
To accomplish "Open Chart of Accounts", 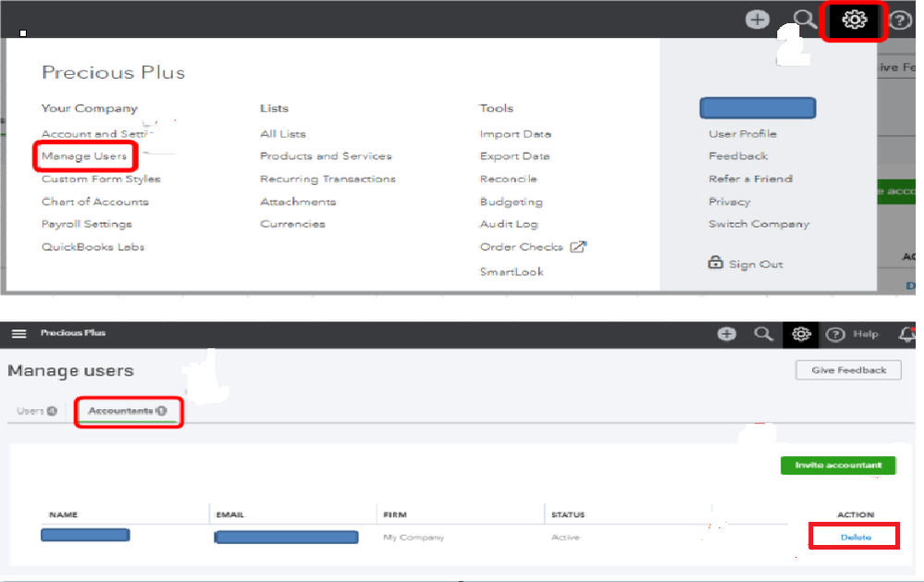I will pos(95,202).
